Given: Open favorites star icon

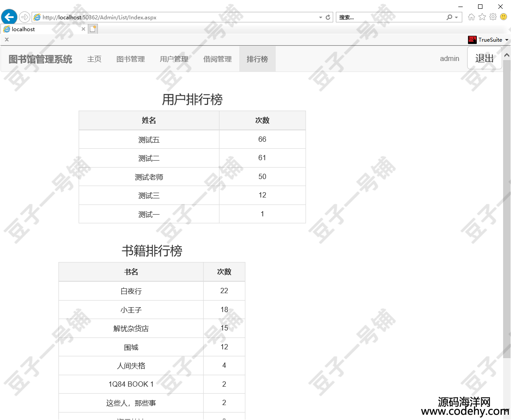Looking at the screenshot, I should 482,17.
